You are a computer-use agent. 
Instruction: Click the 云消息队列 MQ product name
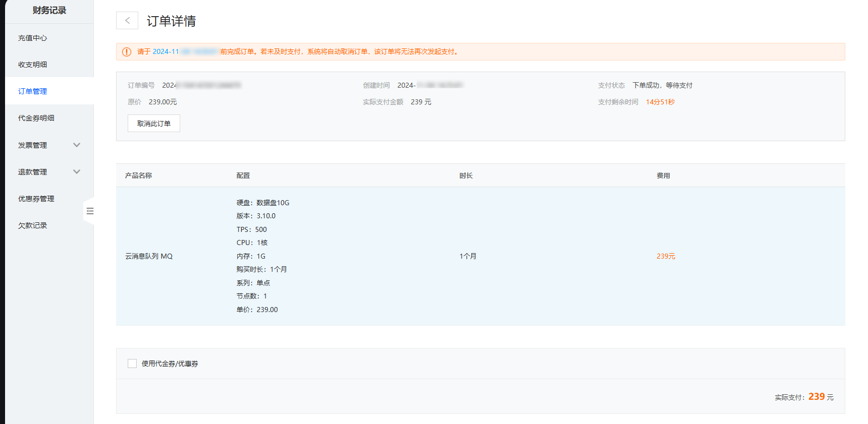pyautogui.click(x=149, y=256)
